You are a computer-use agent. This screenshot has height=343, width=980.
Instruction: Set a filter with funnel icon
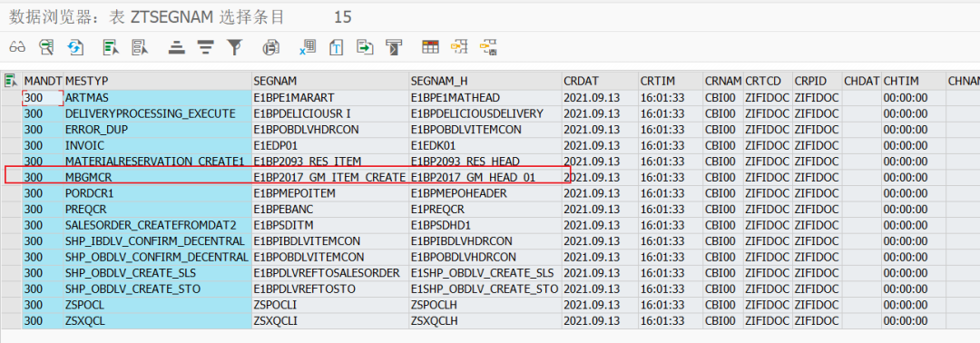click(x=234, y=47)
